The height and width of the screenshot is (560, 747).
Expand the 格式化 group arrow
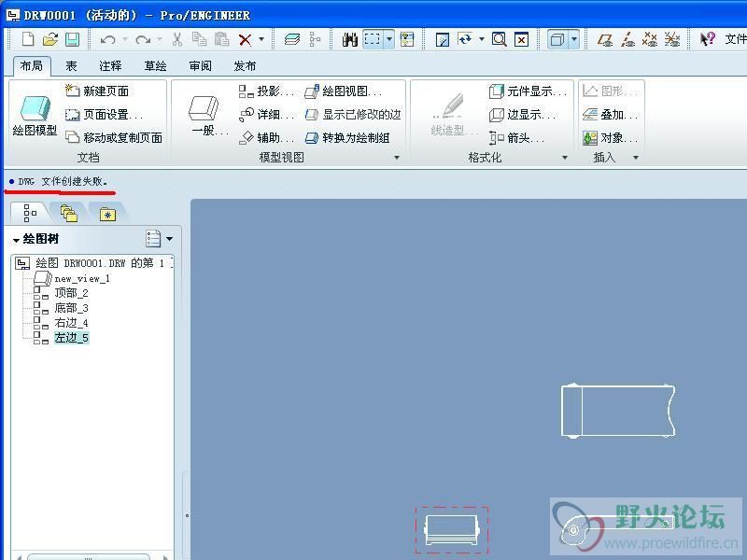(565, 158)
